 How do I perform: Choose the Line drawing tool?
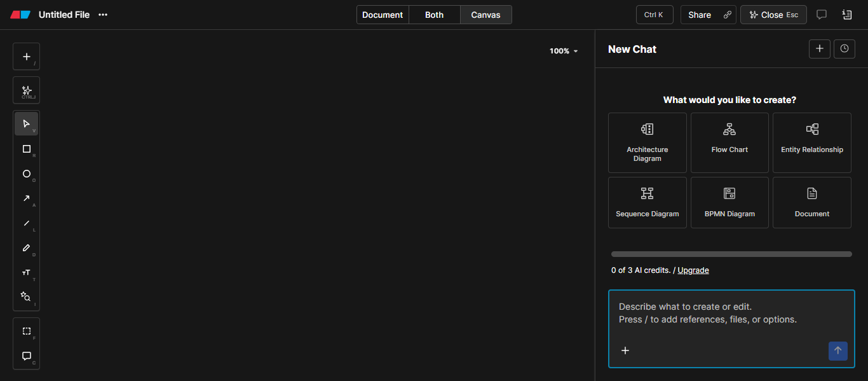27,223
